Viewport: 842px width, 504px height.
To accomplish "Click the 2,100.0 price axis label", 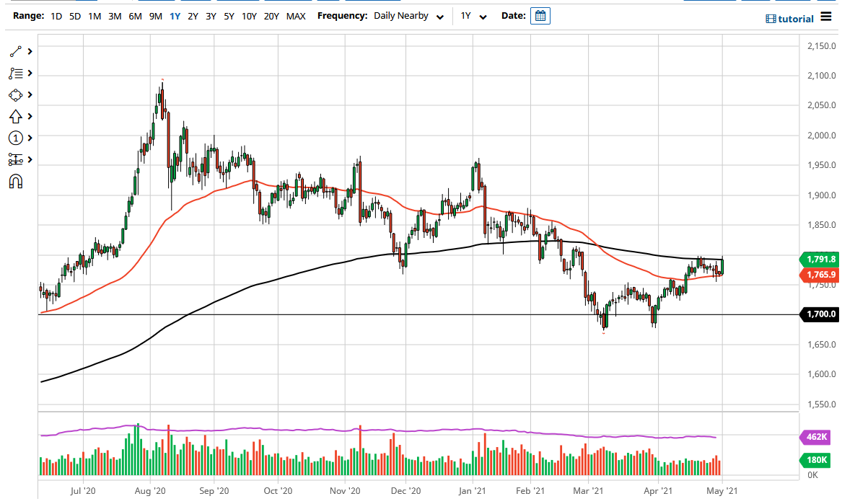I will click(x=822, y=76).
